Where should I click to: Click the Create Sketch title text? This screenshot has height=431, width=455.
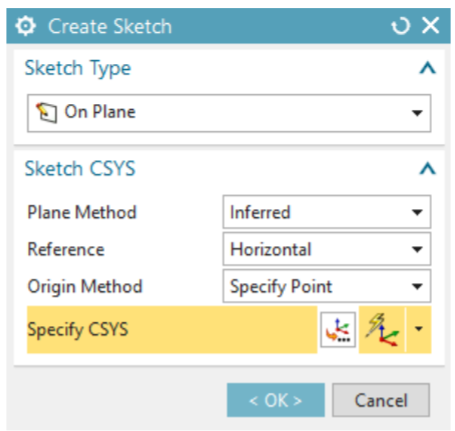[110, 26]
